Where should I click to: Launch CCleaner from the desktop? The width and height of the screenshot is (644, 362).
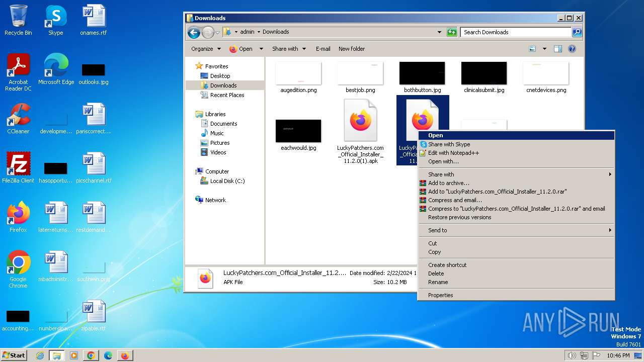[18, 119]
